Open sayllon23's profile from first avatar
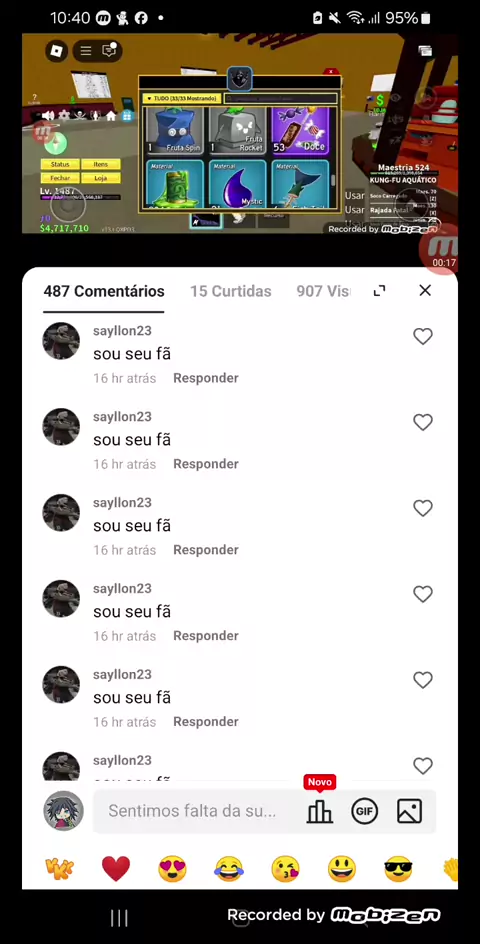The height and width of the screenshot is (944, 480). tap(61, 341)
